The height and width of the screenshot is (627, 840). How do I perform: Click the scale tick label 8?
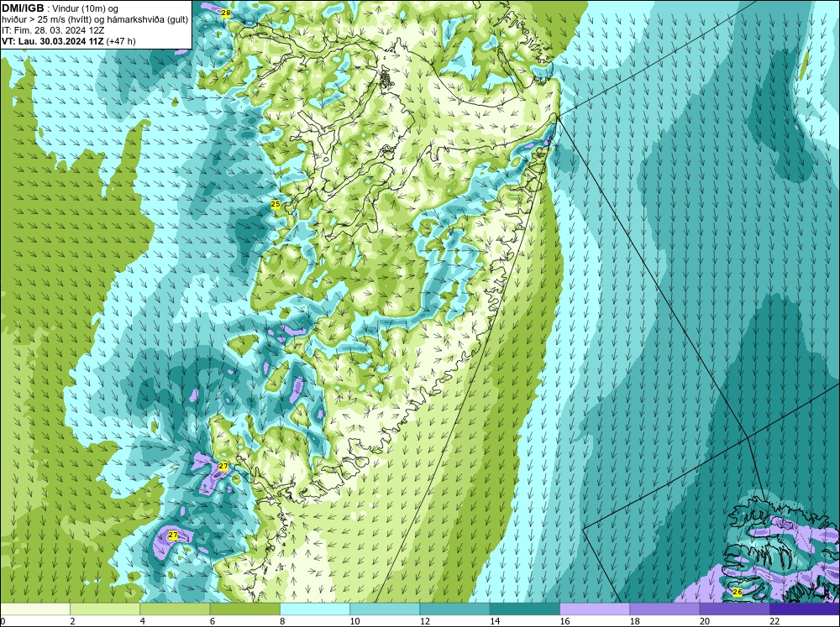(282, 621)
